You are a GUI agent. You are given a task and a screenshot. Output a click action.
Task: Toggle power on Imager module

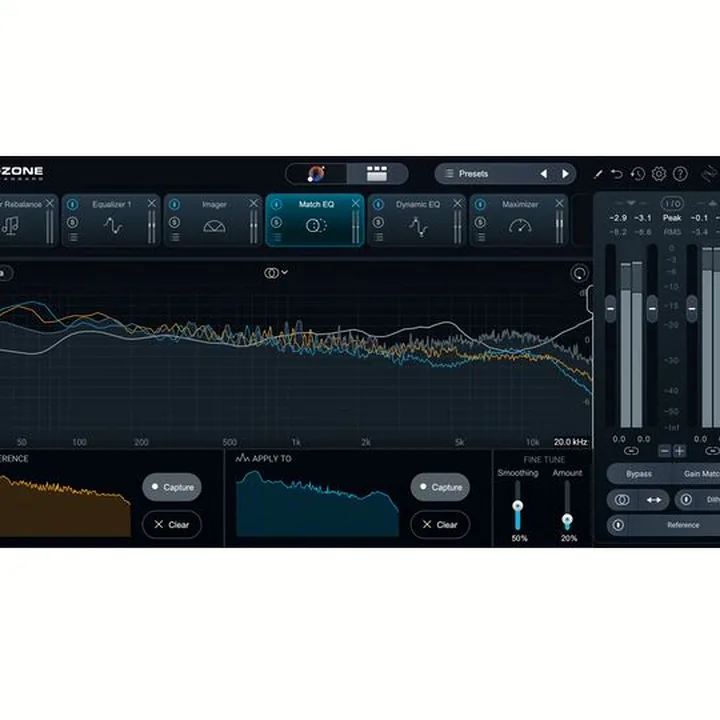174,204
